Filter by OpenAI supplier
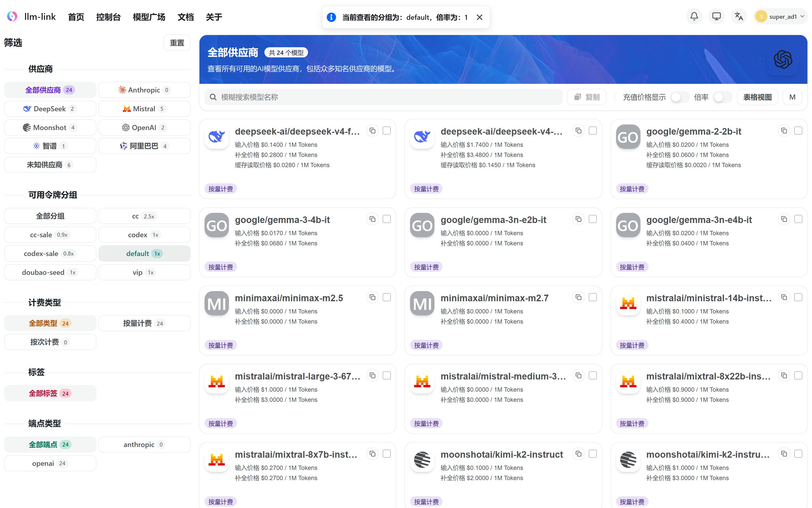Image resolution: width=812 pixels, height=508 pixels. (144, 128)
